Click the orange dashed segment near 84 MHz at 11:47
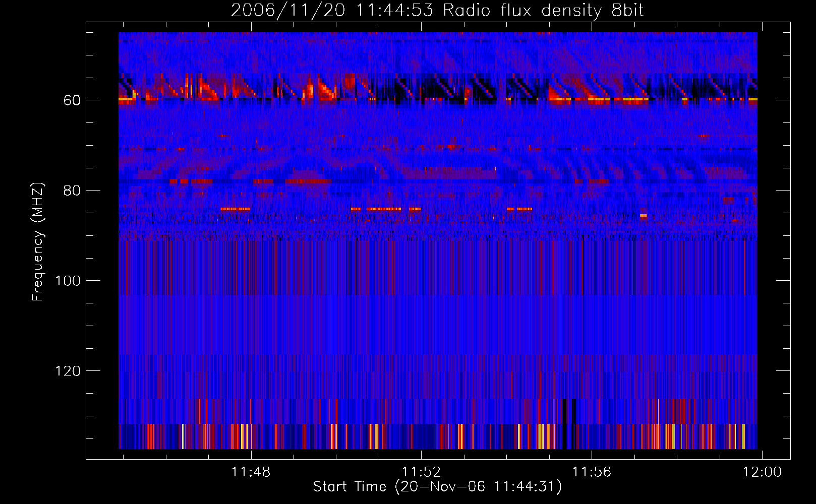Viewport: 816px width, 504px height. (x=235, y=209)
